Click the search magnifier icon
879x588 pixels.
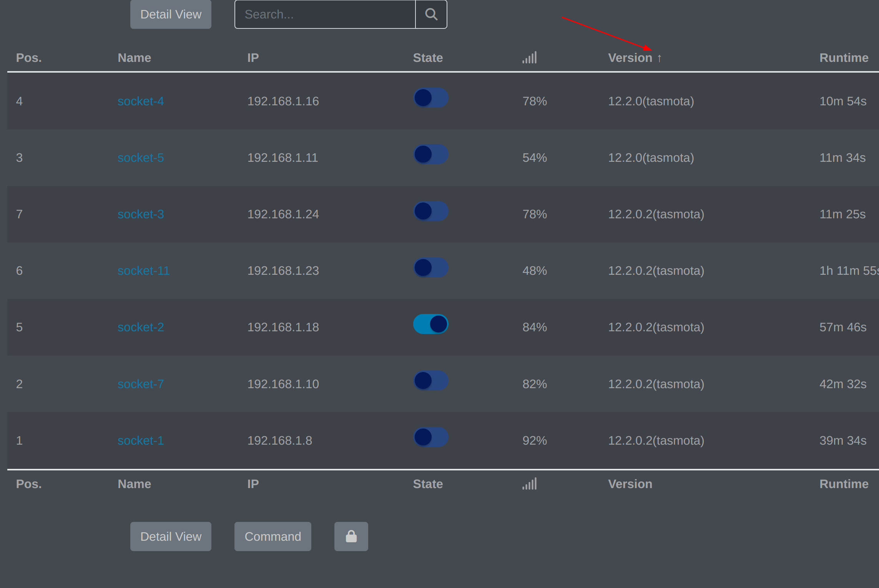click(x=431, y=14)
